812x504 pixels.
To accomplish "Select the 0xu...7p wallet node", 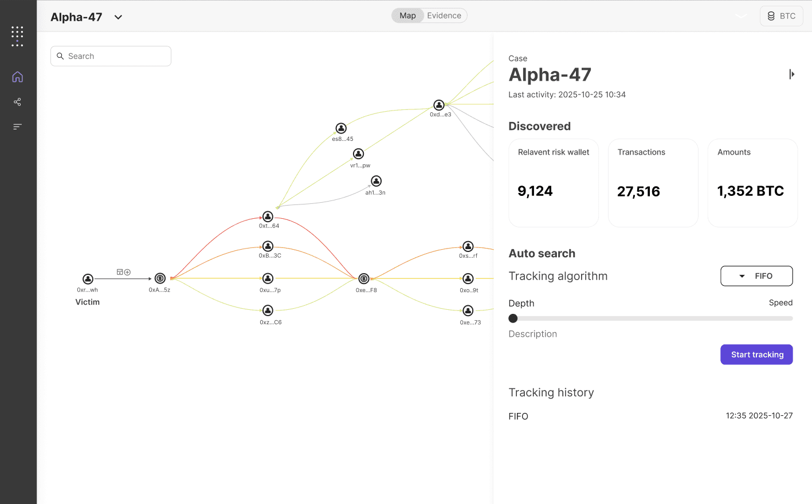I will (x=268, y=278).
